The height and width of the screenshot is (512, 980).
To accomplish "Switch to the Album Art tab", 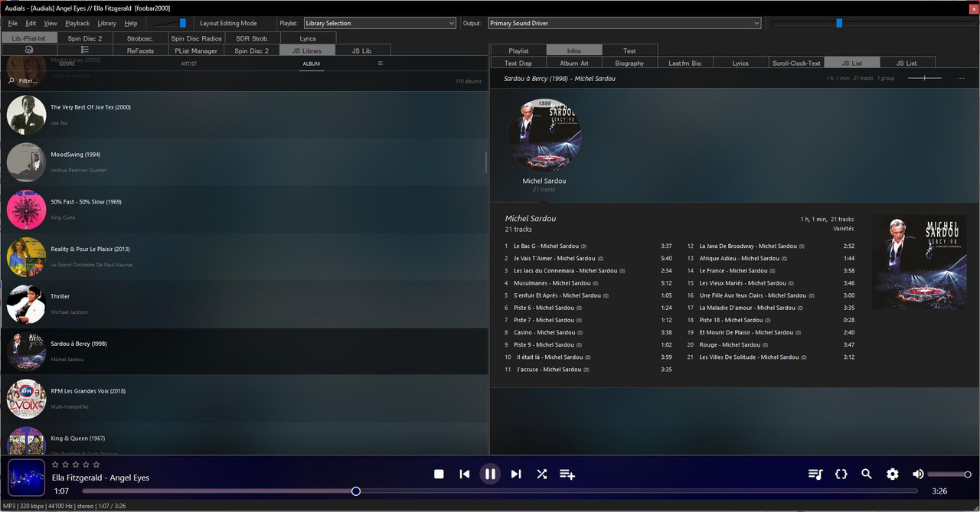I will pyautogui.click(x=574, y=63).
